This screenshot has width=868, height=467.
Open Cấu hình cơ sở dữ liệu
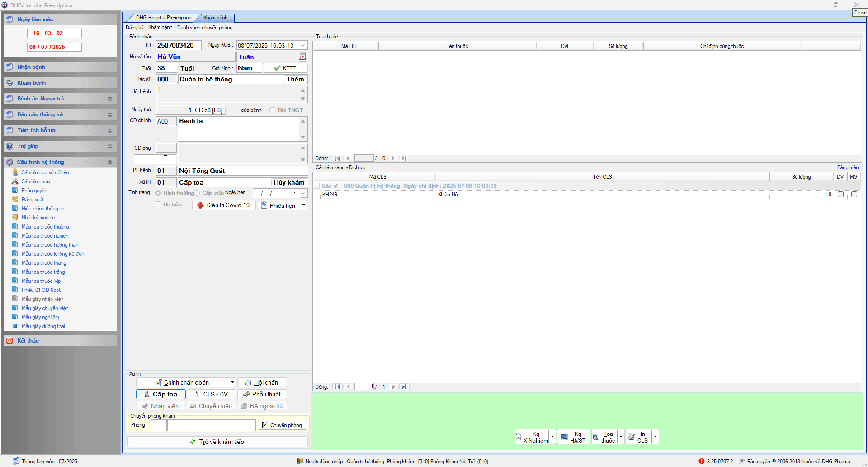45,172
